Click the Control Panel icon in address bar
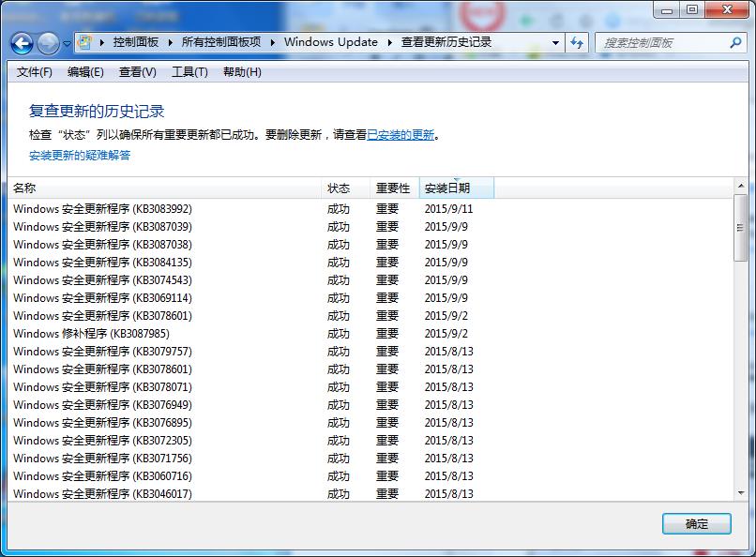The height and width of the screenshot is (557, 756). coord(84,42)
